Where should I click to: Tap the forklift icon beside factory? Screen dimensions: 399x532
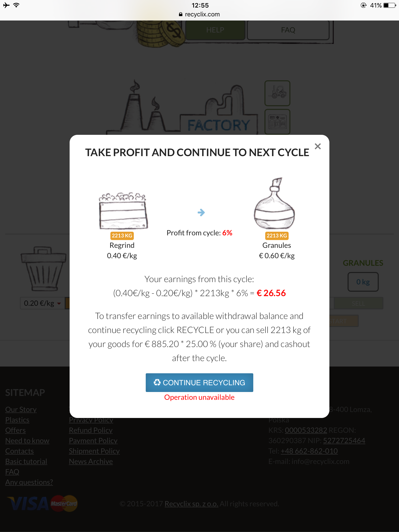pyautogui.click(x=277, y=93)
